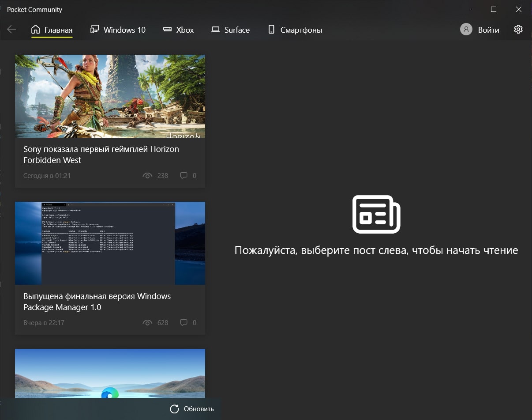
Task: Click the newspaper placeholder icon
Action: (376, 214)
